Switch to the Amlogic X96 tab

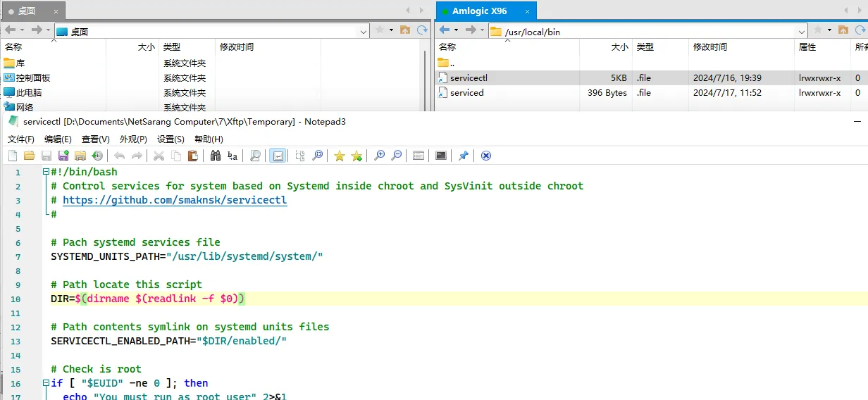[x=479, y=11]
